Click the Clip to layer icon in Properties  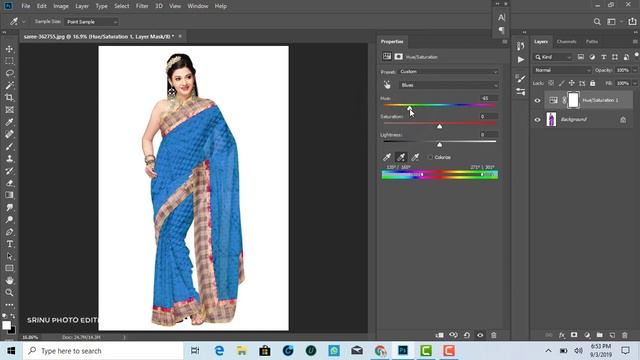(440, 335)
